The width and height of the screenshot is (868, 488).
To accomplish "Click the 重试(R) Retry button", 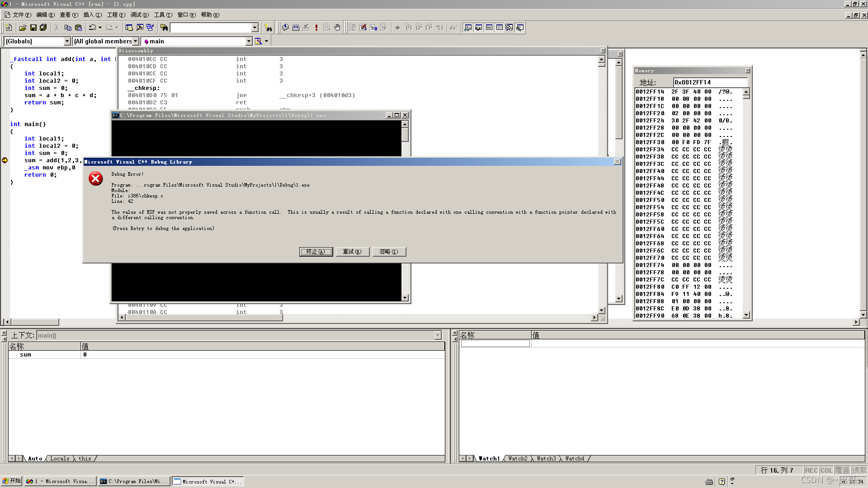I will point(352,252).
